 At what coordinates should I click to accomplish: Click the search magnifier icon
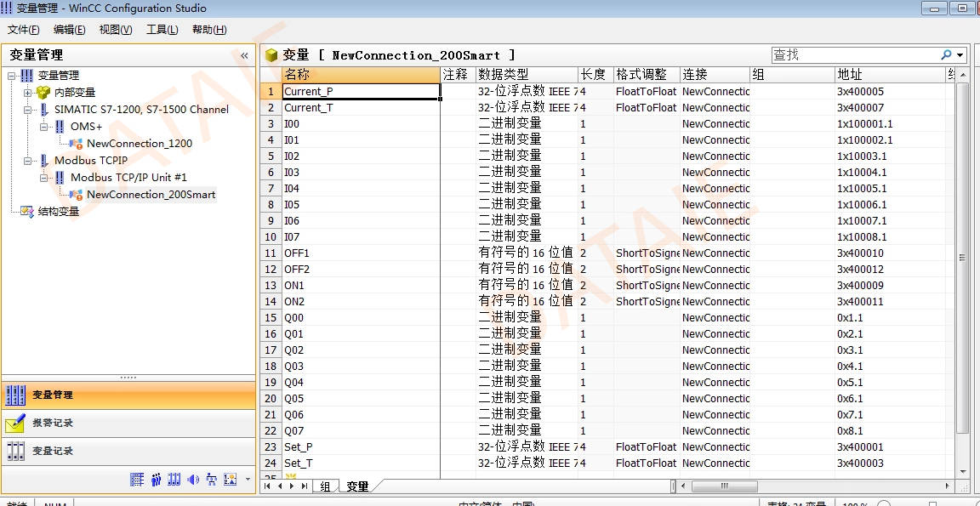pyautogui.click(x=946, y=55)
